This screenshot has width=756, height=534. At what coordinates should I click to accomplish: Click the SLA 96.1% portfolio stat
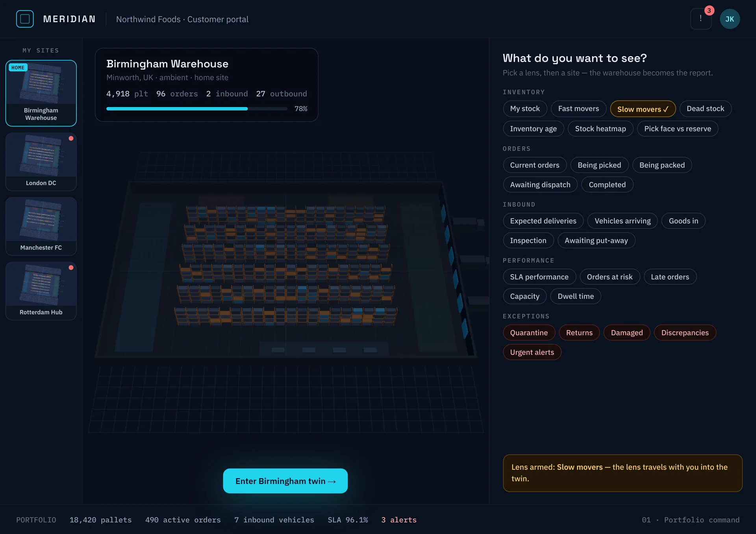click(348, 520)
